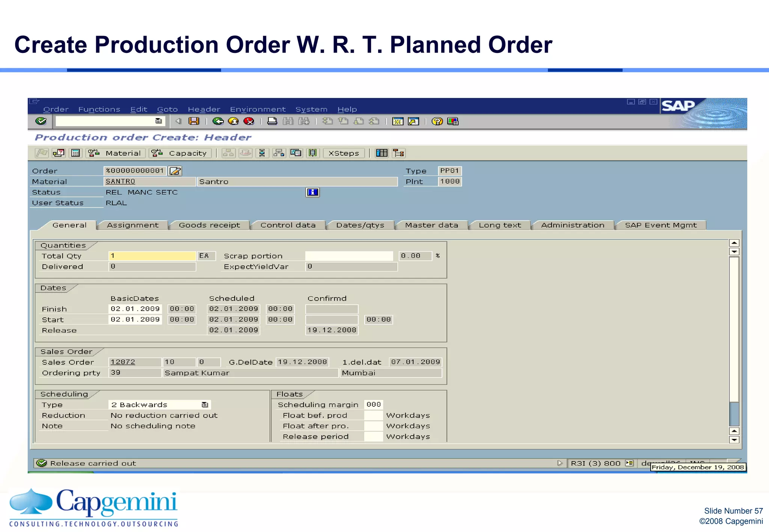Click the Scheduling margin field

tap(374, 404)
